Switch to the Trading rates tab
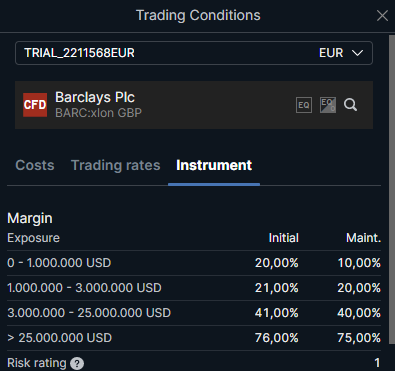The width and height of the screenshot is (395, 371). pos(116,165)
